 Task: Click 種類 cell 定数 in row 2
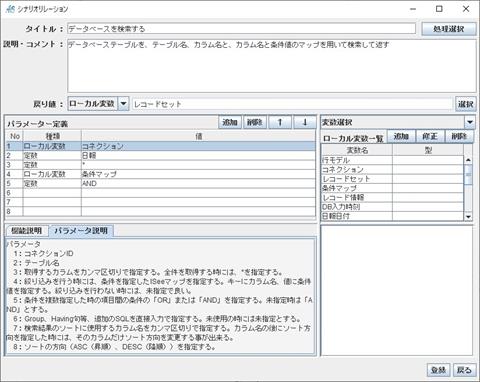click(52, 155)
